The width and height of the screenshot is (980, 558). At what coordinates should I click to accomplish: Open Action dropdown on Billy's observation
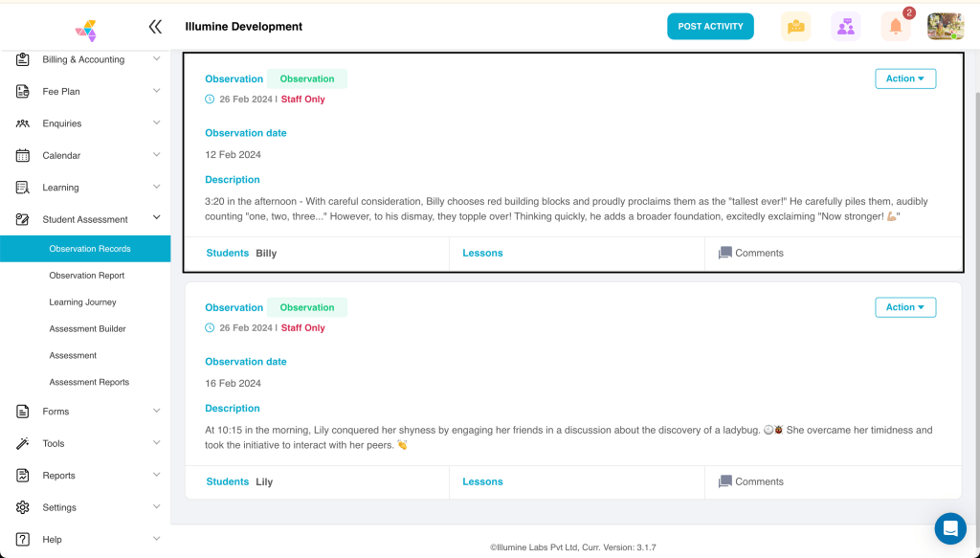point(905,78)
